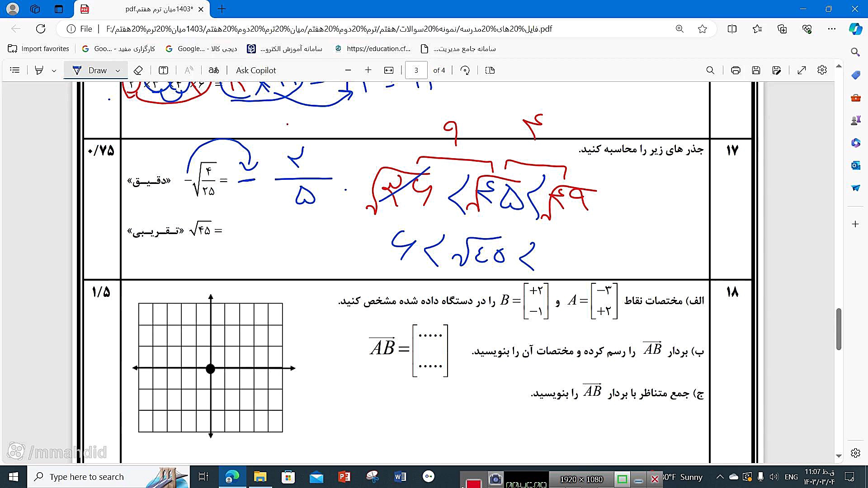
Task: Open the tab actions menu
Action: (x=58, y=9)
